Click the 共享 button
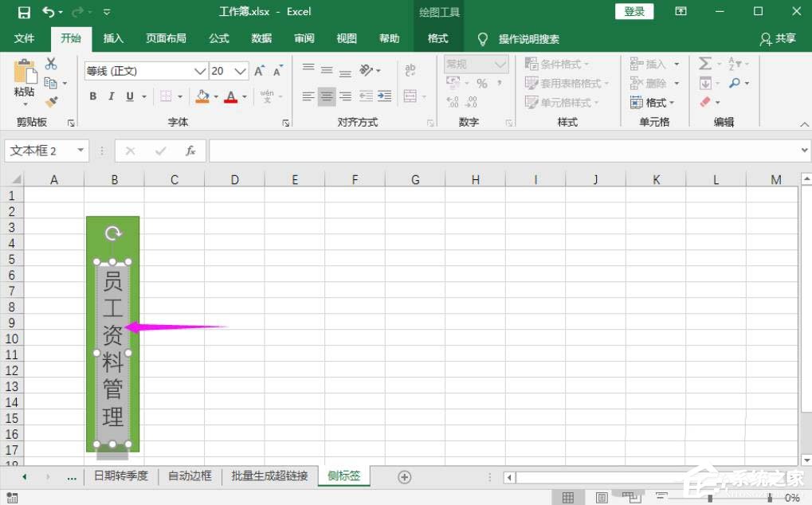 (x=787, y=37)
